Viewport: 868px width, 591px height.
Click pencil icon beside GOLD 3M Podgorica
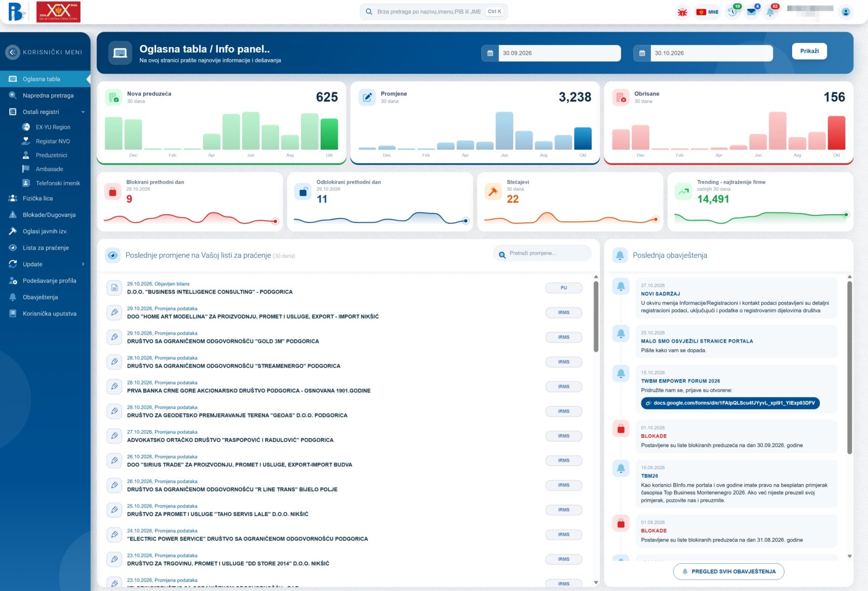(114, 337)
